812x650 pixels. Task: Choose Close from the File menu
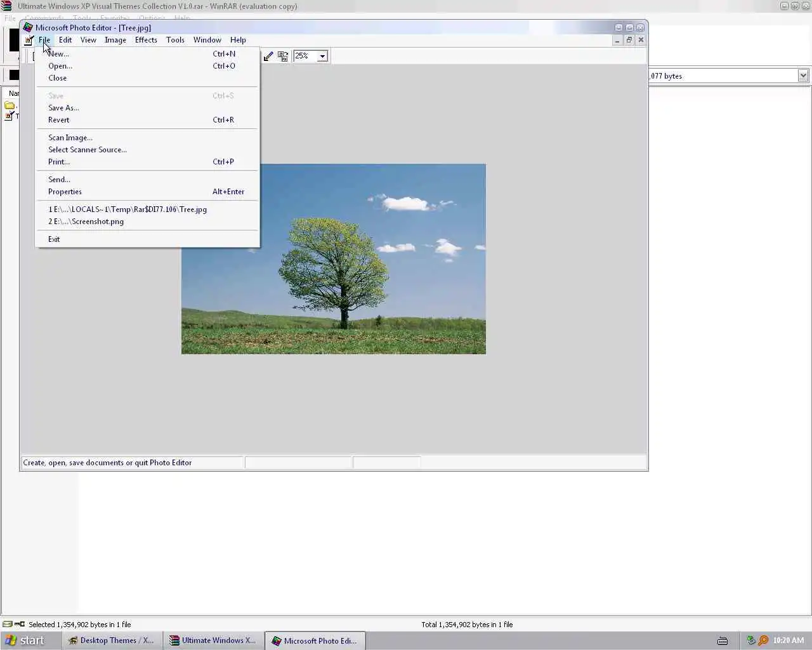[x=147, y=78]
